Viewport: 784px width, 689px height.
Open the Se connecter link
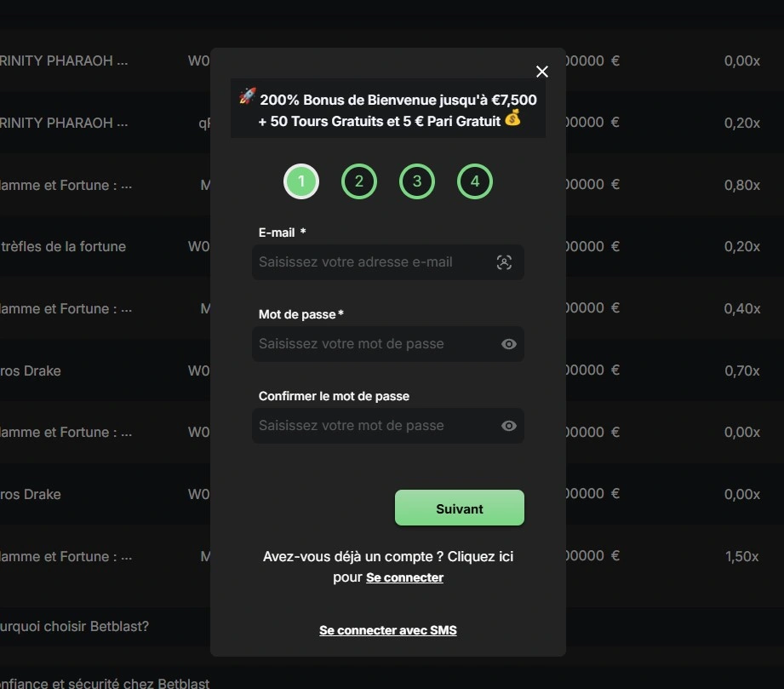(x=404, y=577)
